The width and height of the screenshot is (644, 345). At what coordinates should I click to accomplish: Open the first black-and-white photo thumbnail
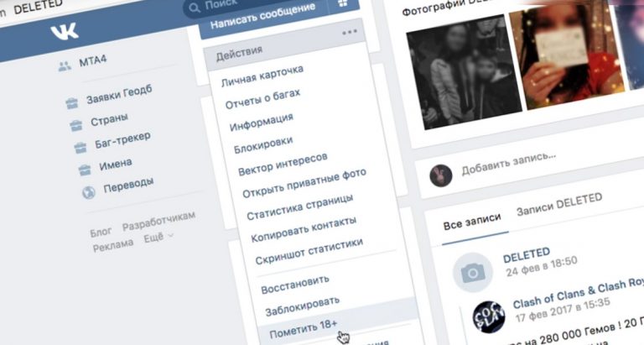pos(464,72)
